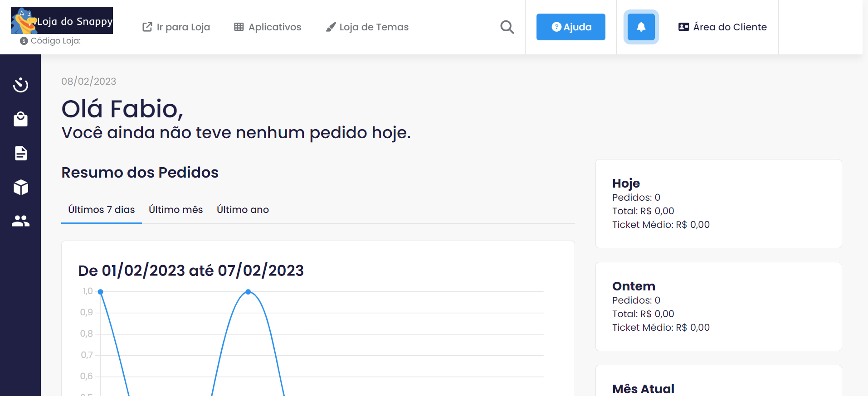This screenshot has height=396, width=868.
Task: Click Total: R$ 0,00 in Hoje card
Action: coord(643,211)
